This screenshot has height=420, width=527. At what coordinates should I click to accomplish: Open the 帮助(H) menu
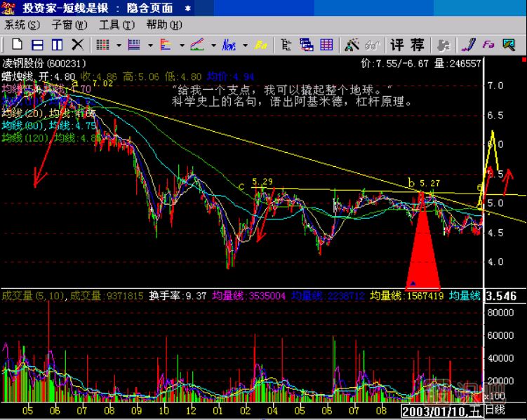164,25
